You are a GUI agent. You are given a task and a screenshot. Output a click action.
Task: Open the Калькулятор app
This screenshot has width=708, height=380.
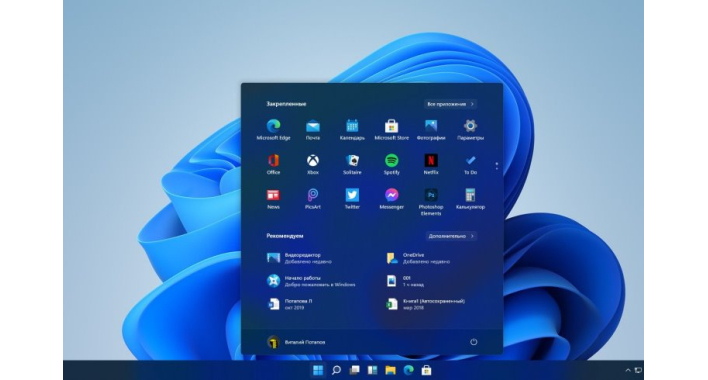tap(470, 199)
